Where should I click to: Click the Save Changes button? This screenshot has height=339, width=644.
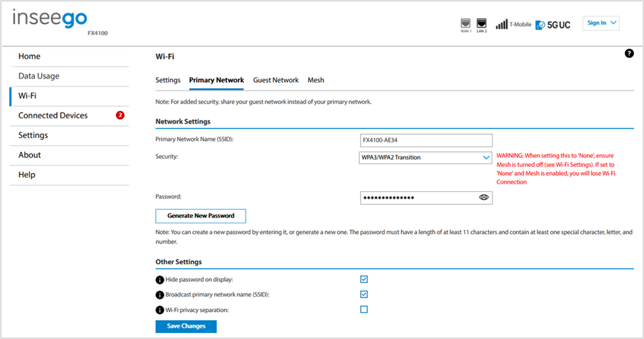tap(186, 326)
